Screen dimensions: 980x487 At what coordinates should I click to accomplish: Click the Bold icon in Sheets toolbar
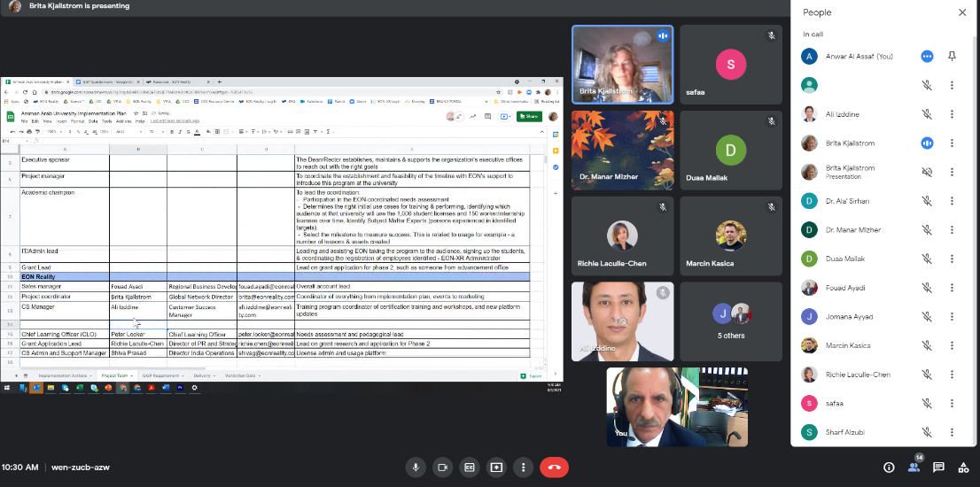pyautogui.click(x=172, y=132)
